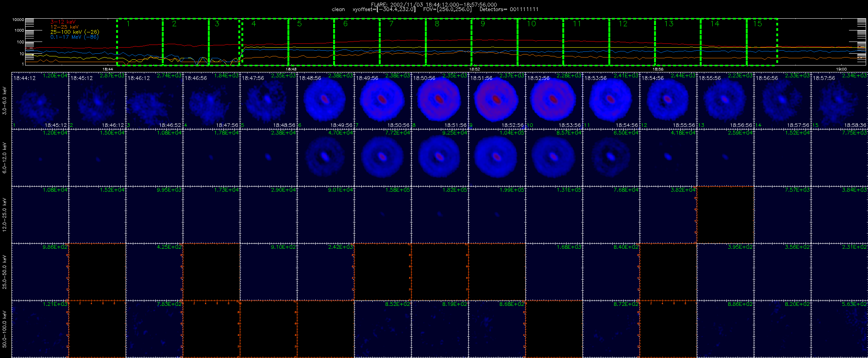Select time interval 12 in the light curve

(632, 42)
